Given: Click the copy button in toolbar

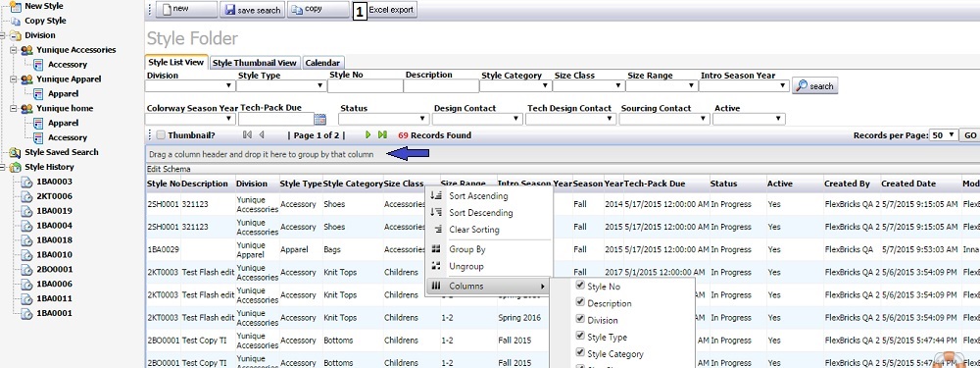Looking at the screenshot, I should 318,10.
